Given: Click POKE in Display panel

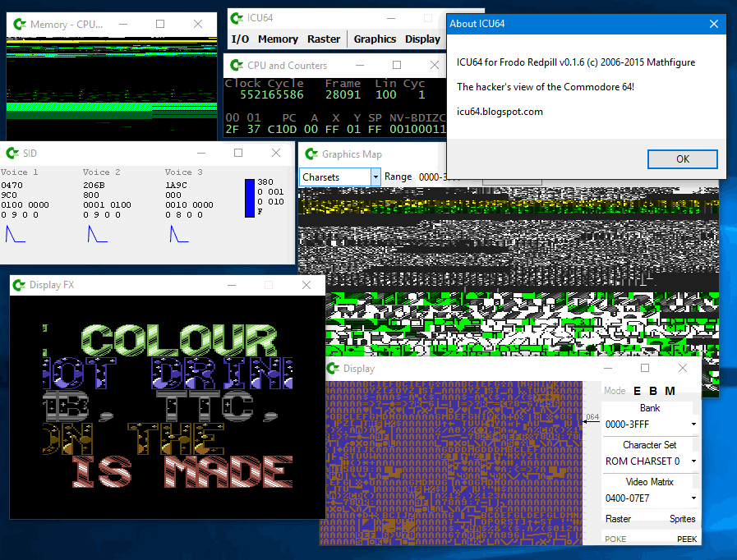Looking at the screenshot, I should tap(615, 539).
